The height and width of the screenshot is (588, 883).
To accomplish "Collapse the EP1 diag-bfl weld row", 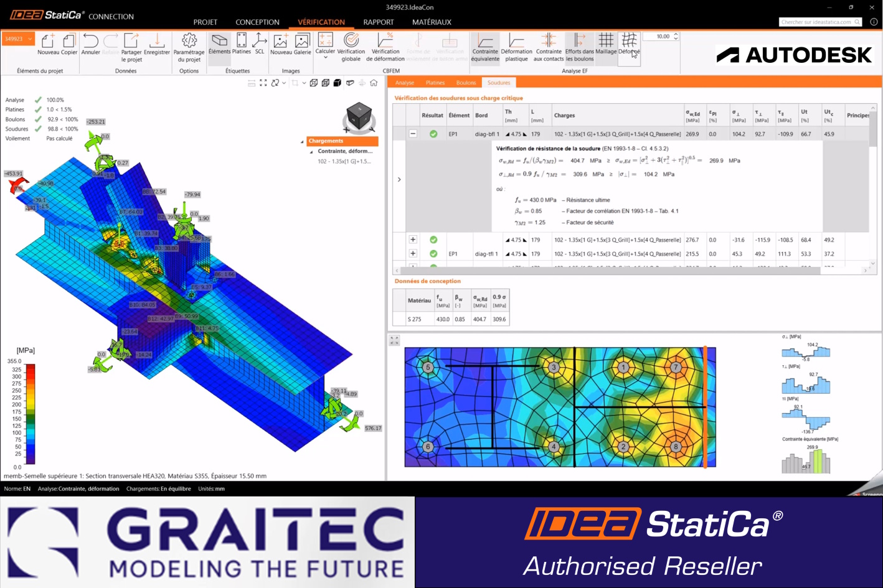I will (412, 134).
